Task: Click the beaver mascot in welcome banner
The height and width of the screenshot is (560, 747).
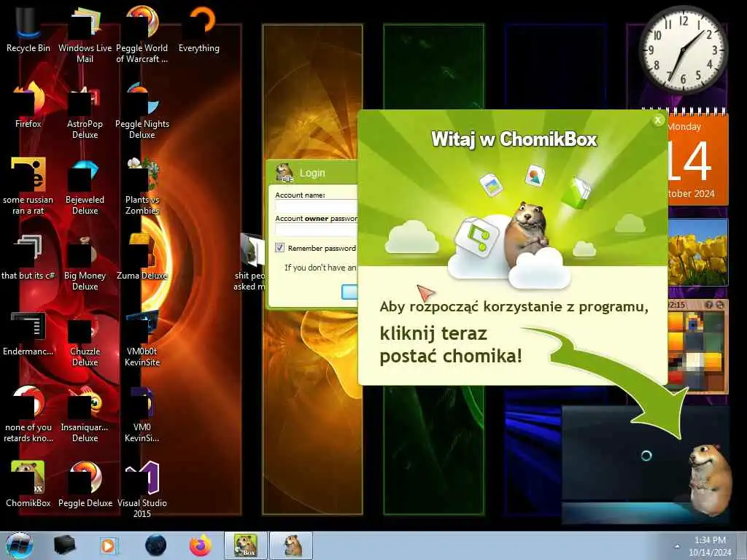Action: click(527, 233)
